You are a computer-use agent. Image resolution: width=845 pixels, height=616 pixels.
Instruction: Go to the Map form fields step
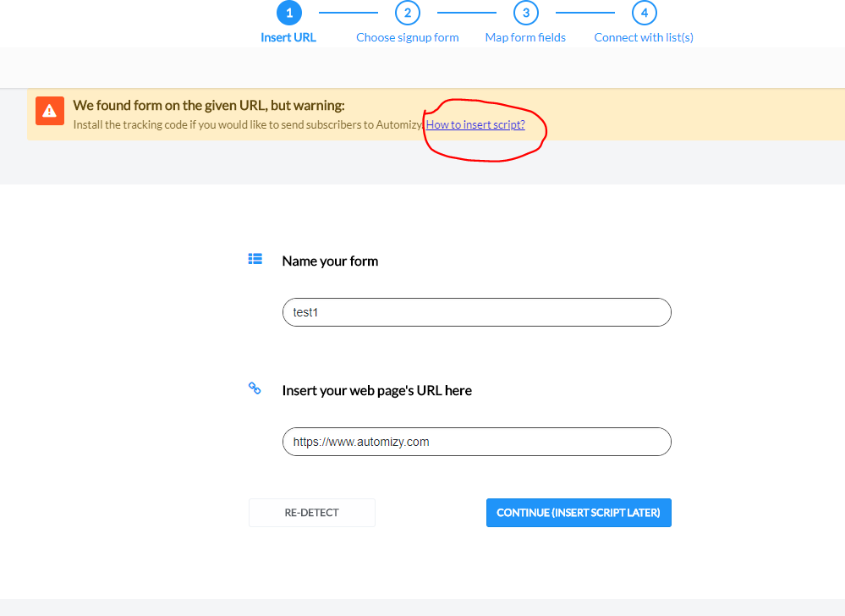tap(525, 37)
